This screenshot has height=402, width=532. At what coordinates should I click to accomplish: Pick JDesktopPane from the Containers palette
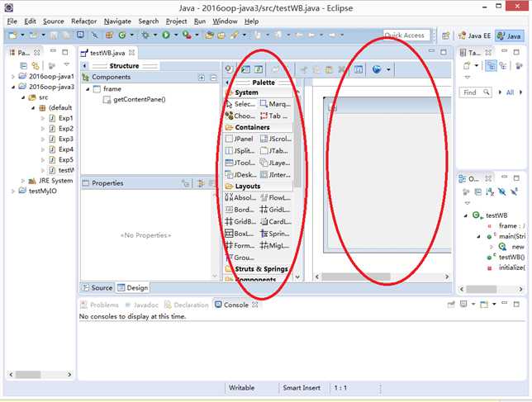(x=241, y=175)
